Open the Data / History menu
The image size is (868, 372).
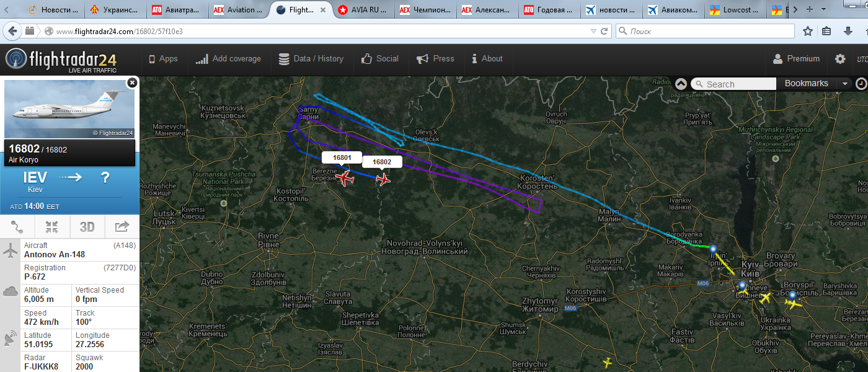pyautogui.click(x=311, y=59)
